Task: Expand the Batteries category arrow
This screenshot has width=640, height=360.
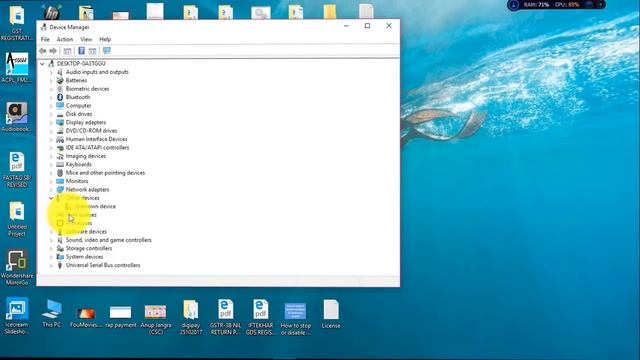Action: coord(51,80)
